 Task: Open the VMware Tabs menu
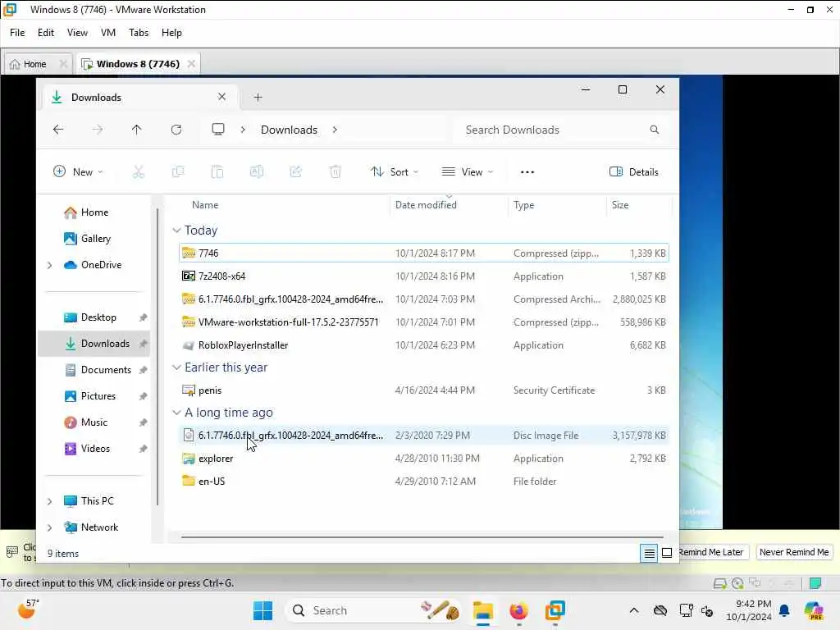click(x=138, y=33)
